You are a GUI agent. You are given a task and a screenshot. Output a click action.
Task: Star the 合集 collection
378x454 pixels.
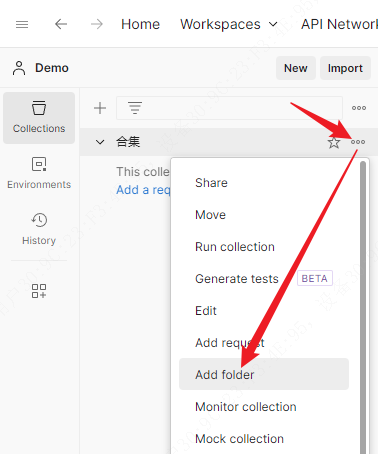point(334,142)
